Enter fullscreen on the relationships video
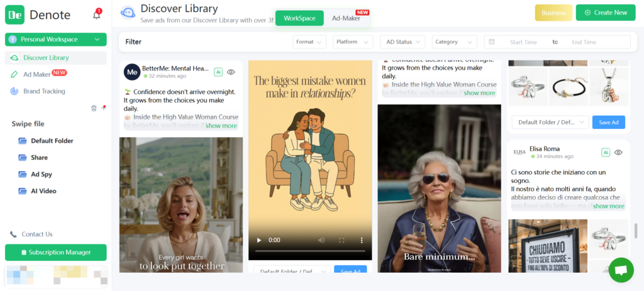This screenshot has height=291, width=644. click(341, 240)
